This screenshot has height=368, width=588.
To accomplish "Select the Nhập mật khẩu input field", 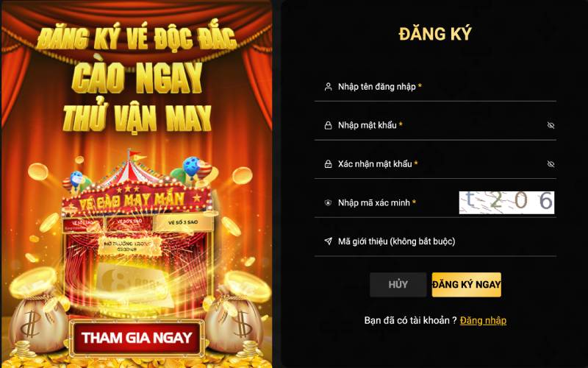I will point(431,125).
